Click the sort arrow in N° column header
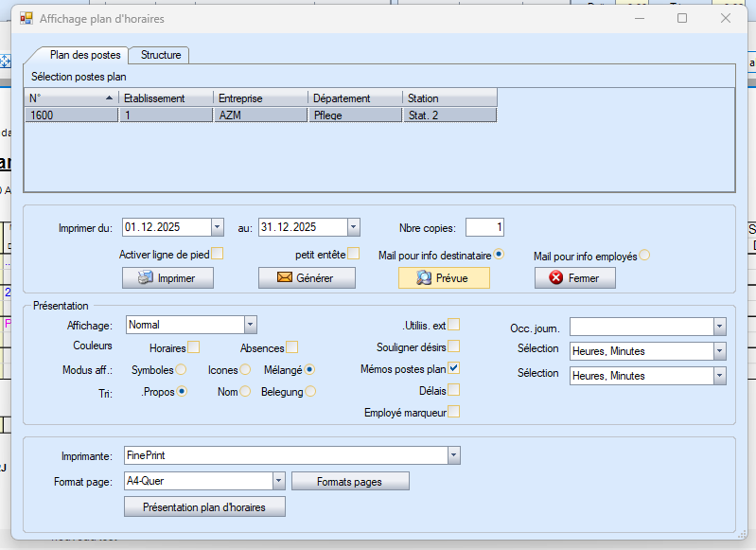The width and height of the screenshot is (756, 550). click(109, 98)
